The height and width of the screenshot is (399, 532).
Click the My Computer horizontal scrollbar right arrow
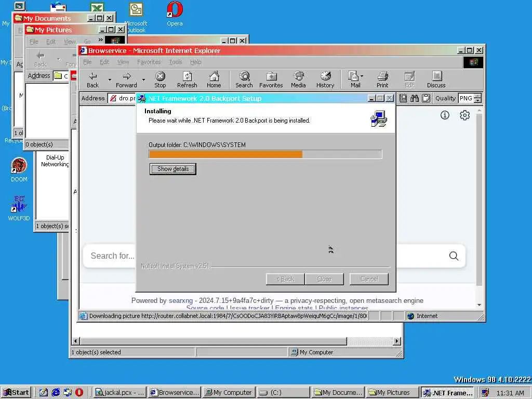396,341
